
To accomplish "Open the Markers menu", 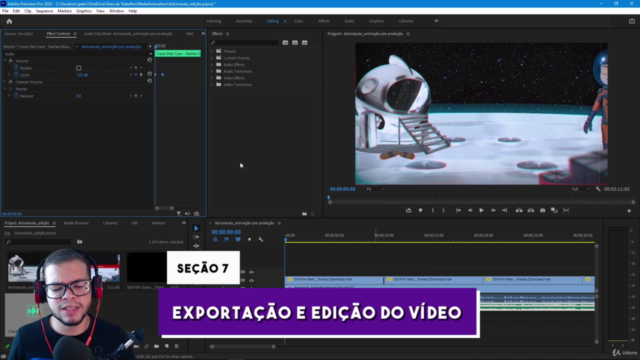I will coord(64,11).
